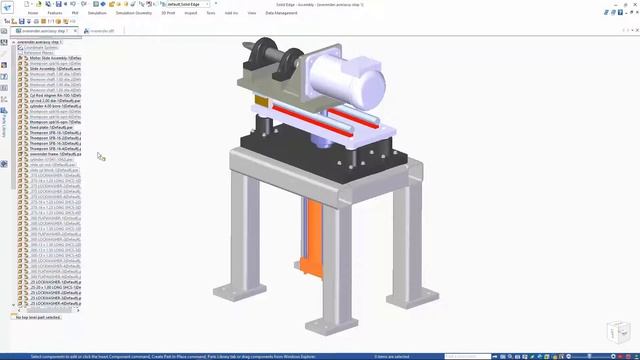The image size is (640, 360).
Task: Open the Simulation Geometry ribbon tab
Action: pyautogui.click(x=133, y=13)
